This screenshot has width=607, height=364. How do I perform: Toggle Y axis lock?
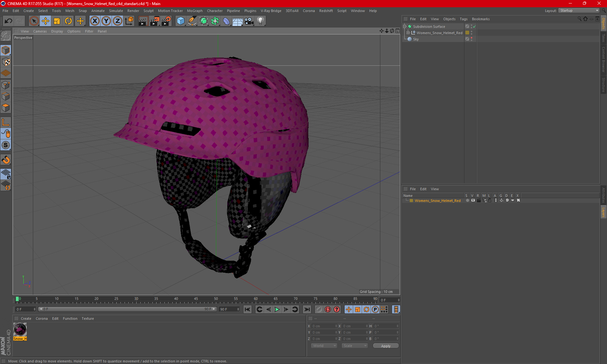pyautogui.click(x=106, y=21)
